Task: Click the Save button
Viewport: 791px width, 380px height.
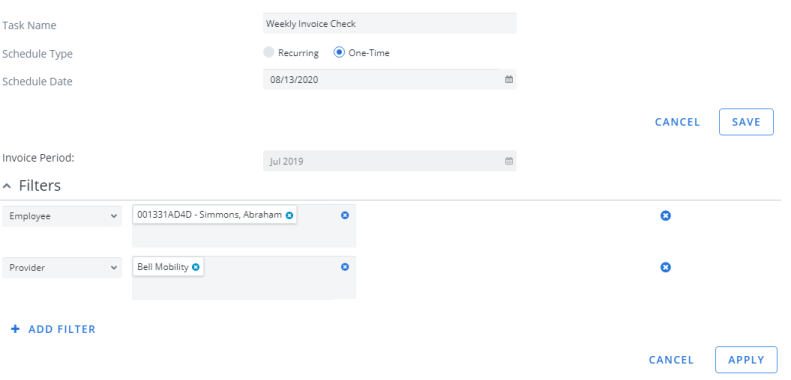Action: pyautogui.click(x=746, y=122)
